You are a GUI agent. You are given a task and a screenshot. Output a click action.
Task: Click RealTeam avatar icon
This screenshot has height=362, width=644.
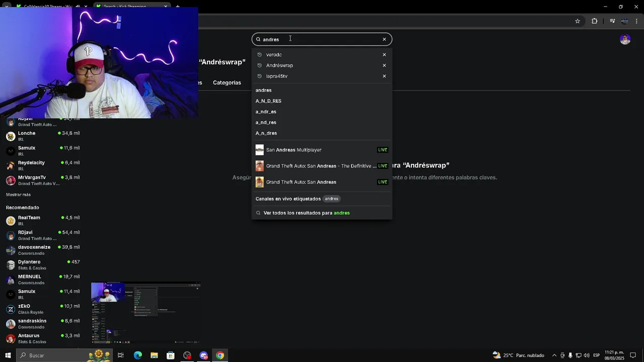pos(11,221)
